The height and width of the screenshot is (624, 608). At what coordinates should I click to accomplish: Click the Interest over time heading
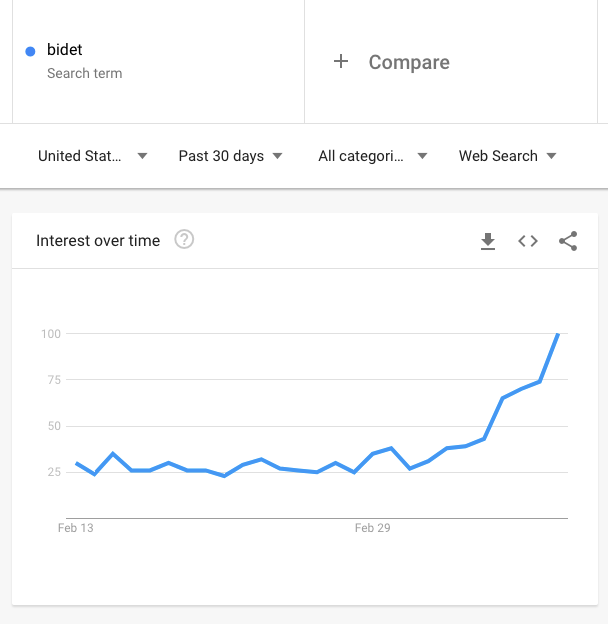(98, 241)
